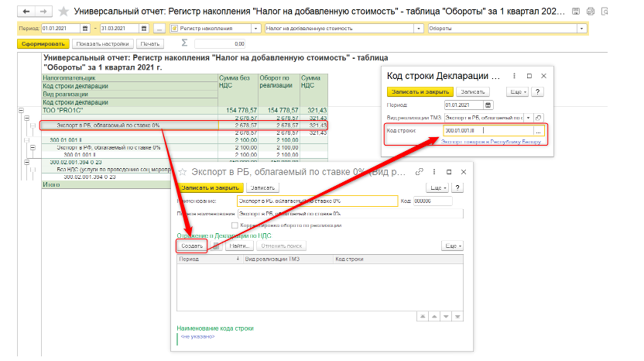644x361 pixels.
Task: Select the highlighted Экспорт в РБ report row
Action: [x=101, y=125]
